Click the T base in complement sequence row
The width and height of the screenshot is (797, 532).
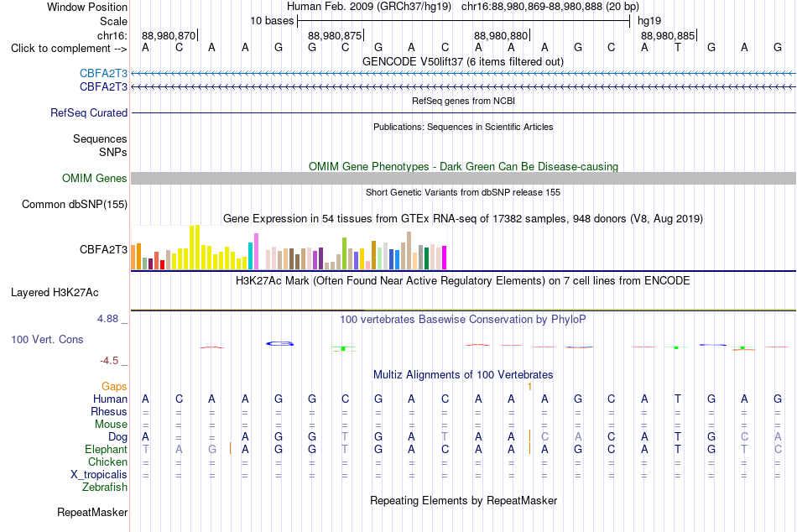point(678,47)
